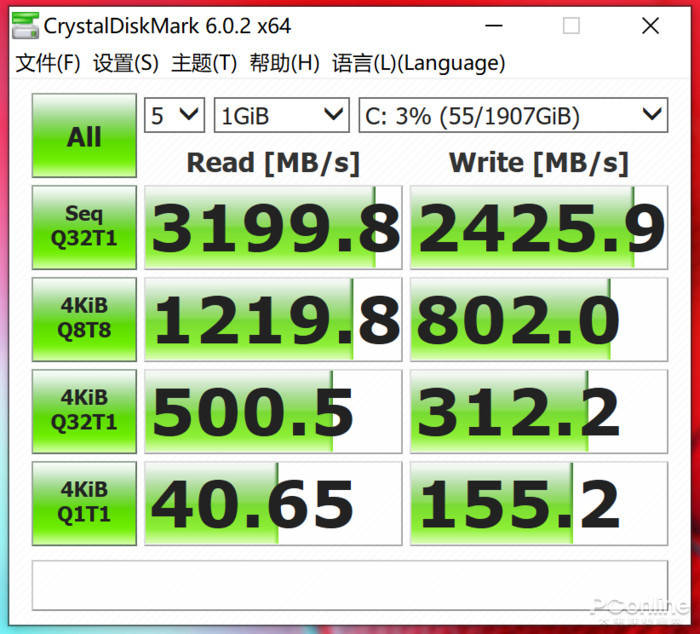Click the empty comment field at bottom
Screen dimensions: 700x634
pos(350,585)
